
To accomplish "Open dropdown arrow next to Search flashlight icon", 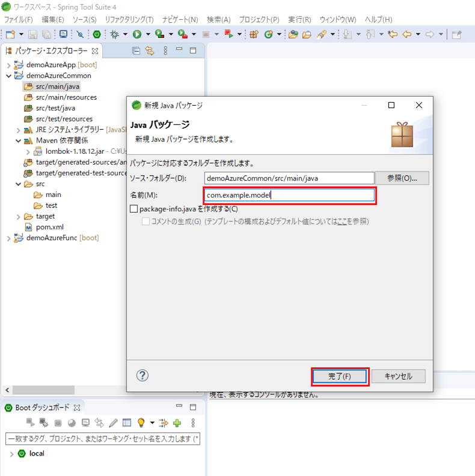I will click(x=332, y=34).
